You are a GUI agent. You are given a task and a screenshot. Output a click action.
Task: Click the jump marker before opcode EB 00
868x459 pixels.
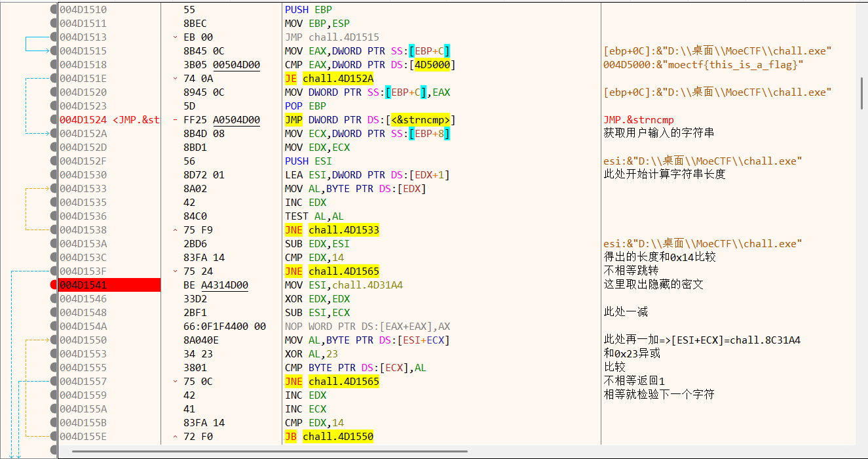pyautogui.click(x=175, y=37)
